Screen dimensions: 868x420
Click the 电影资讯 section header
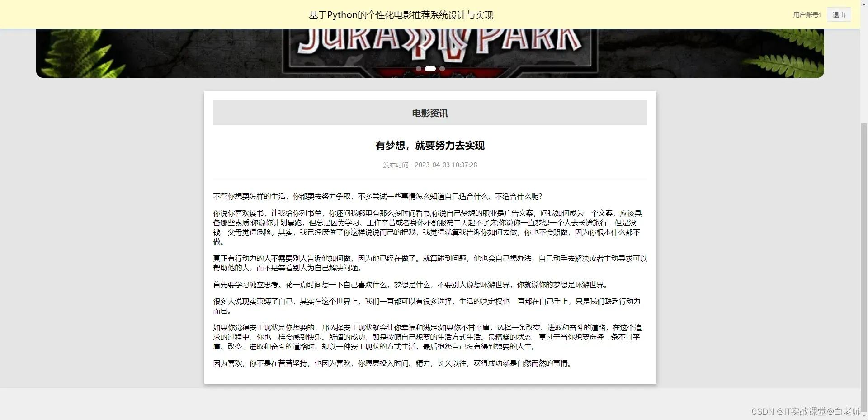[x=430, y=113]
